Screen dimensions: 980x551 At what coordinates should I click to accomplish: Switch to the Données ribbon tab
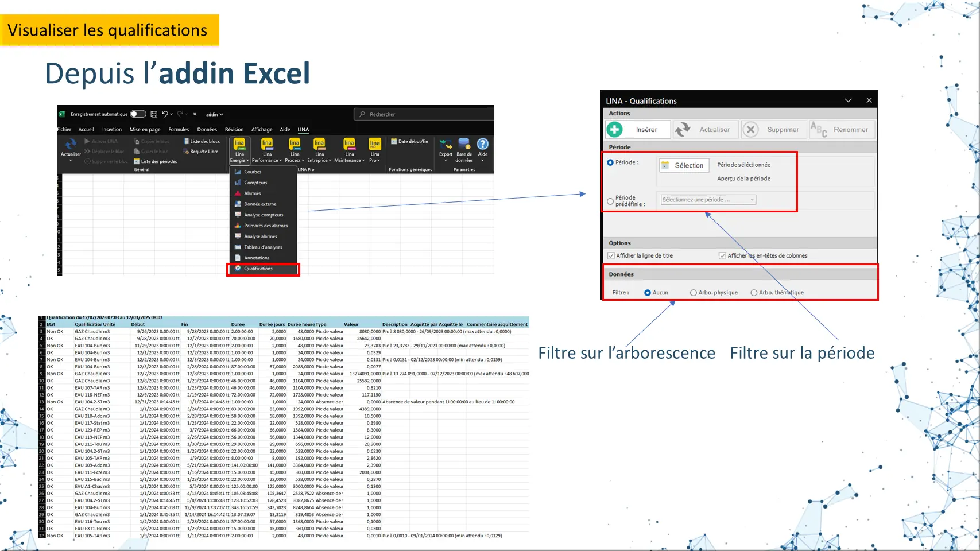207,130
